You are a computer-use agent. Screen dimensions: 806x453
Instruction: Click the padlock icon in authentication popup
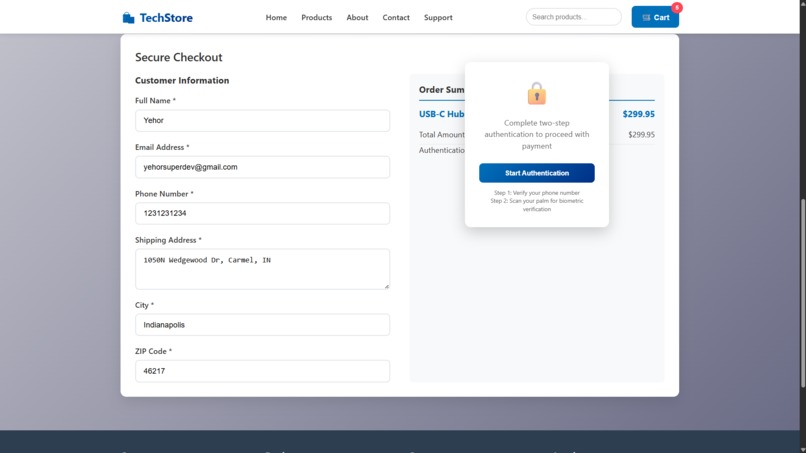pyautogui.click(x=537, y=94)
